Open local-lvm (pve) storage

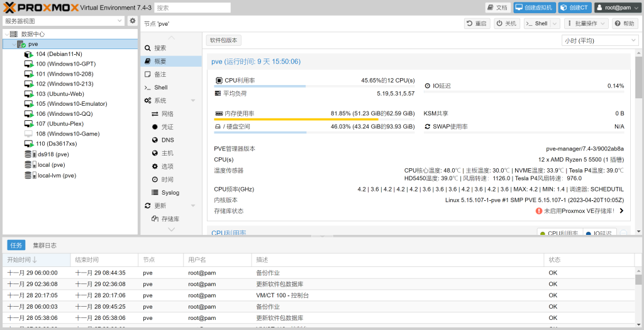tap(57, 175)
